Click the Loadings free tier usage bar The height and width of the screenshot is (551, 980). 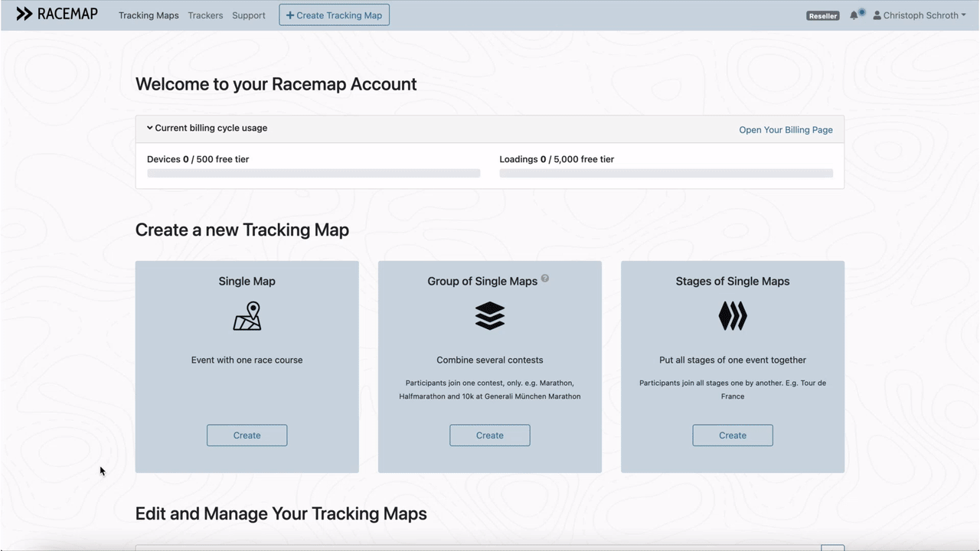pyautogui.click(x=665, y=174)
